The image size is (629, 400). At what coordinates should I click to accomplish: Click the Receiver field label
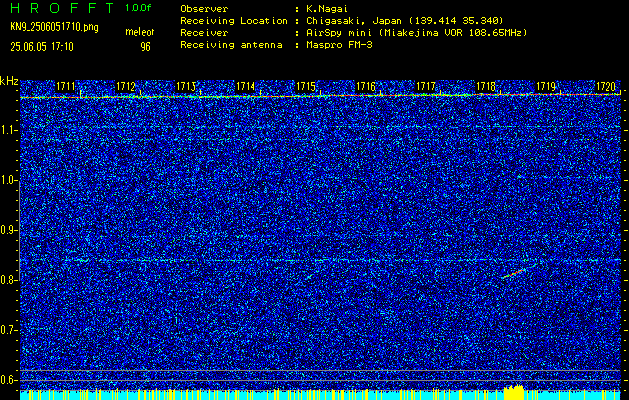pos(204,32)
